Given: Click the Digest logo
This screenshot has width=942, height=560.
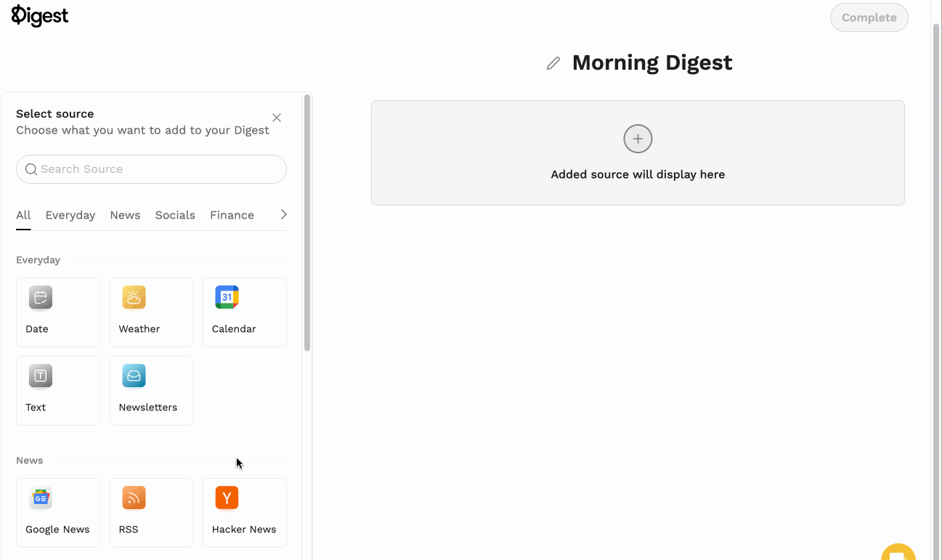Looking at the screenshot, I should coord(39,15).
